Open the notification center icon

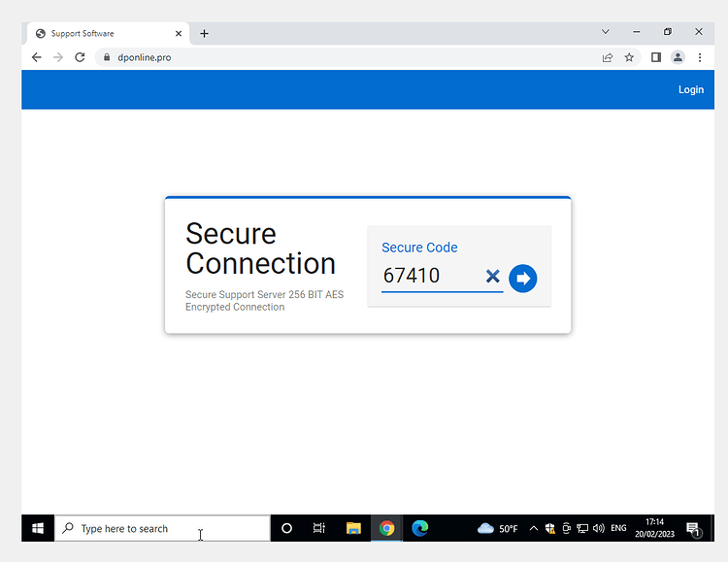[694, 529]
